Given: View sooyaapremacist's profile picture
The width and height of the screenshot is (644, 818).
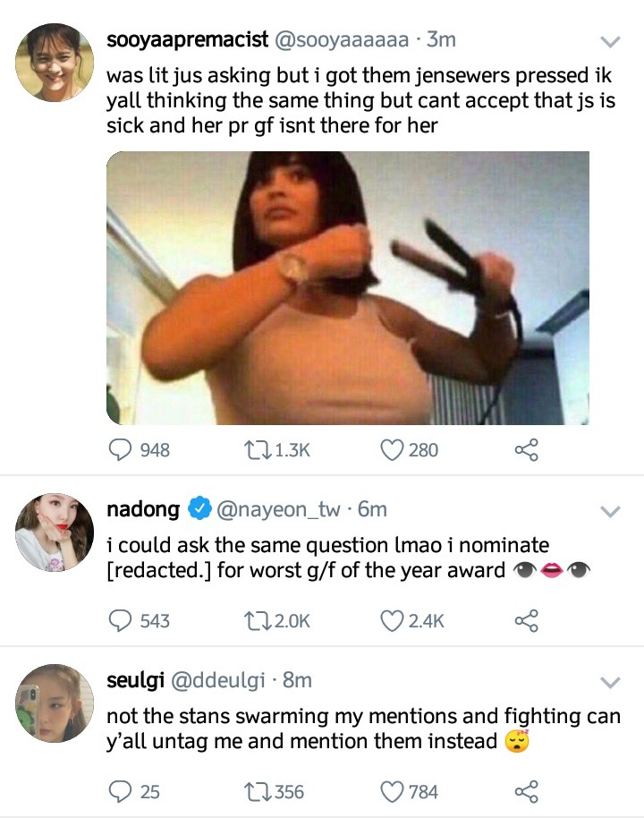Looking at the screenshot, I should tap(55, 62).
